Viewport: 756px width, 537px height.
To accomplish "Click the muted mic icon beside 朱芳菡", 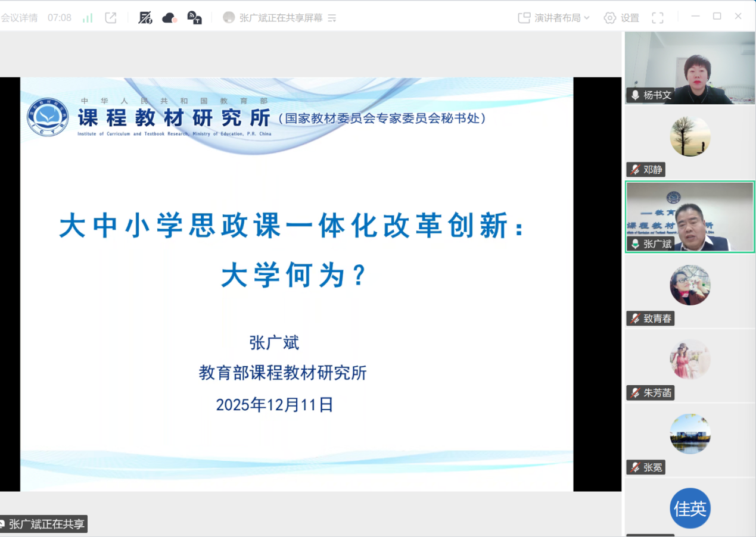I will click(635, 393).
